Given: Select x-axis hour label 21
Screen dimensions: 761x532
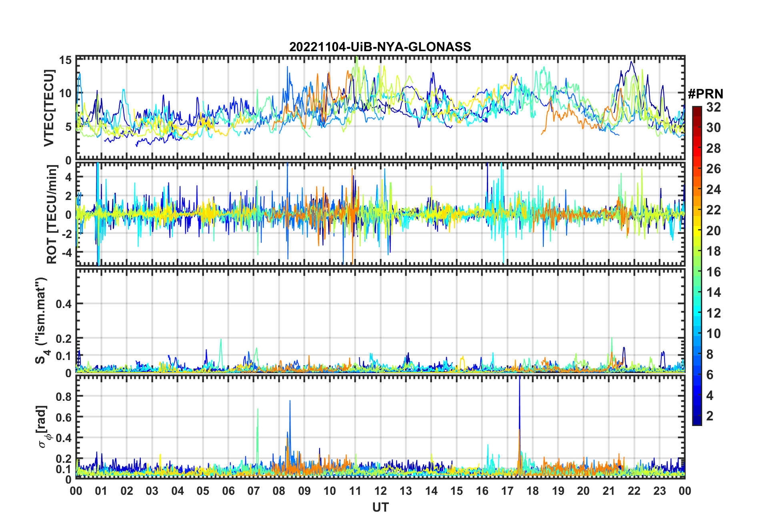Looking at the screenshot, I should [x=609, y=491].
